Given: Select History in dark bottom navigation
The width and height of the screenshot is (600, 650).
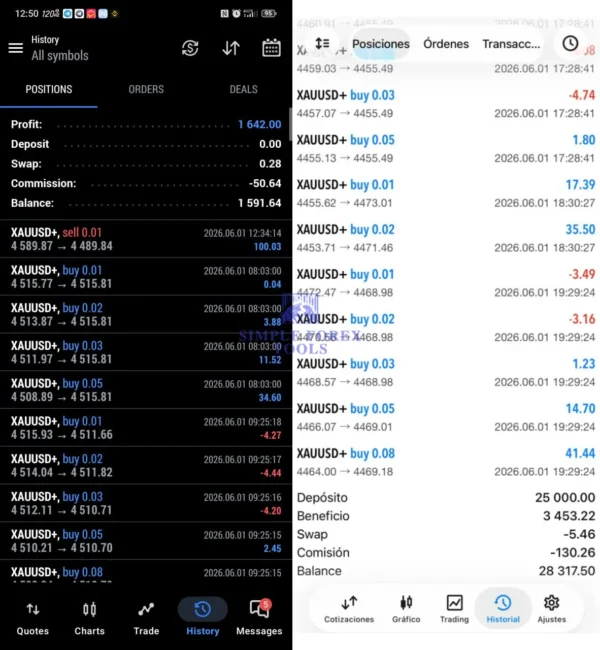Looking at the screenshot, I should (202, 617).
